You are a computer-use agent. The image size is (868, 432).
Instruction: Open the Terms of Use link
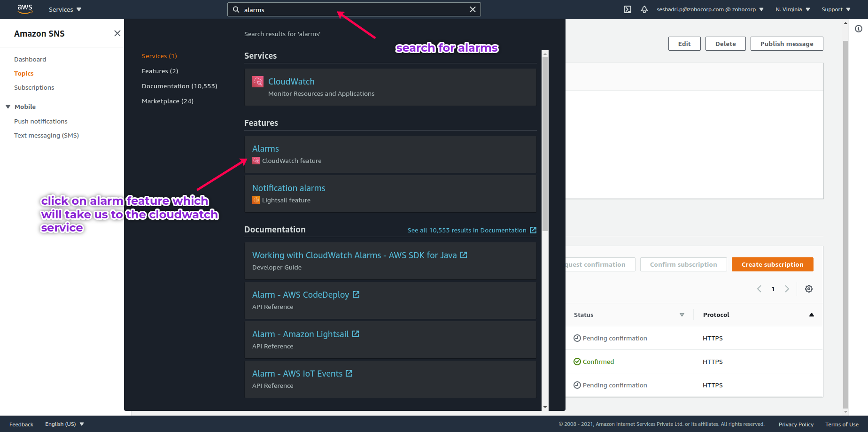(842, 424)
